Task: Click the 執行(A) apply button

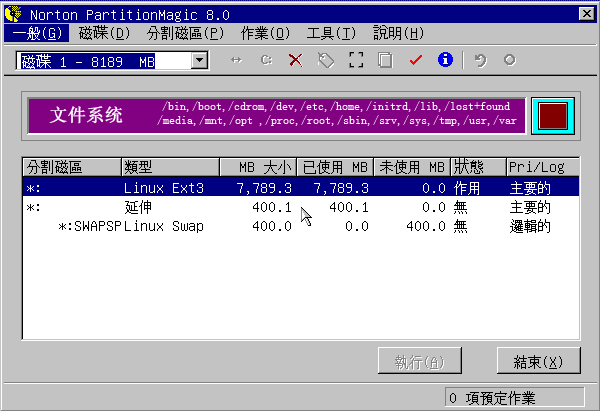Action: click(x=420, y=360)
